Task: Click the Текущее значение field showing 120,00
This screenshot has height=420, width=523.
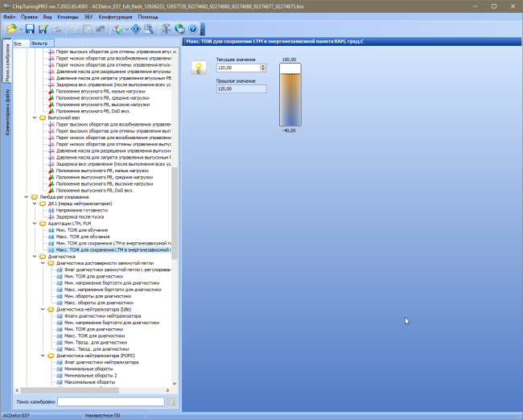Action: [x=238, y=68]
